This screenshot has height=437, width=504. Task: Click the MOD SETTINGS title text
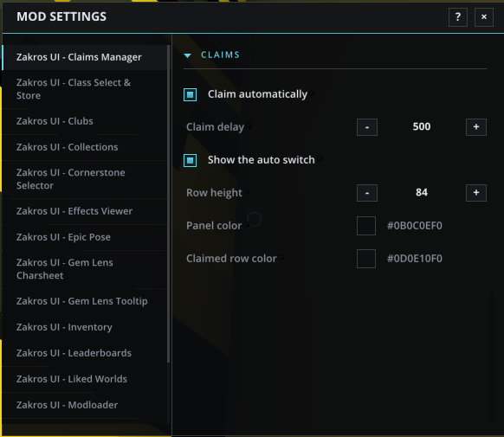click(61, 16)
